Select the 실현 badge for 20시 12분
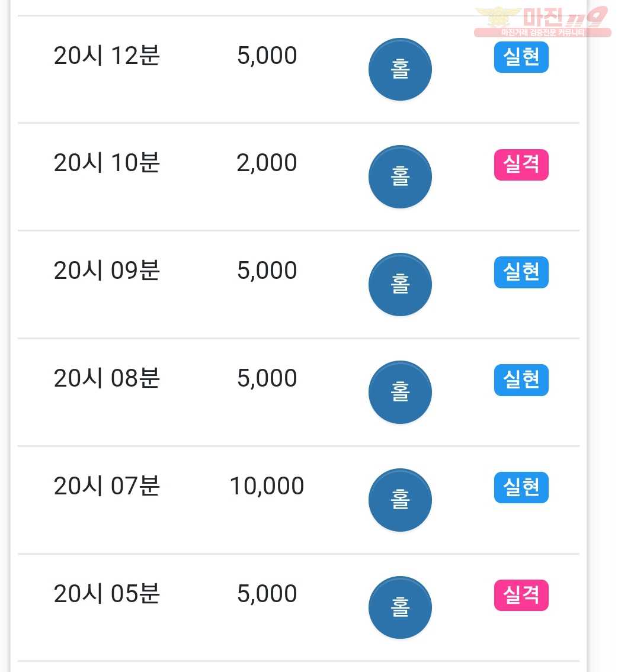The width and height of the screenshot is (618, 672). pyautogui.click(x=521, y=57)
